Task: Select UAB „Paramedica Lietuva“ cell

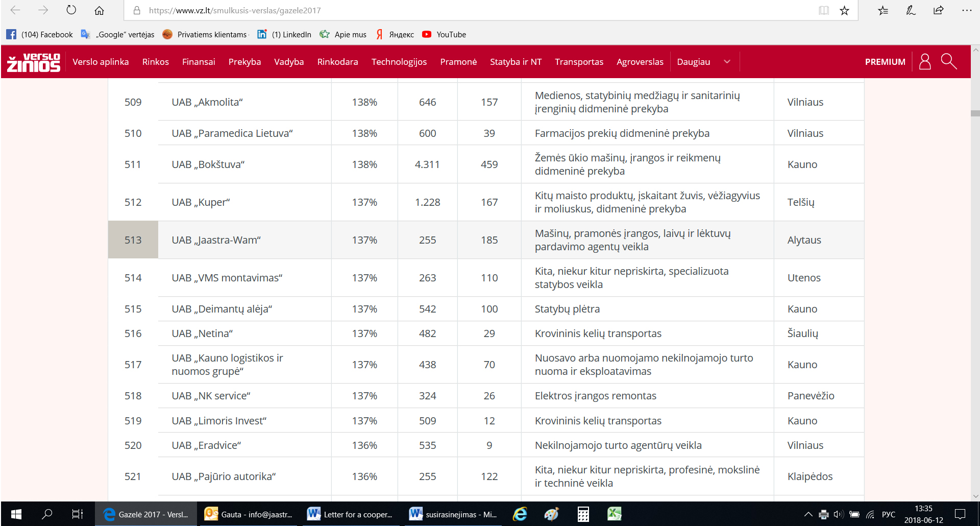Action: click(232, 133)
